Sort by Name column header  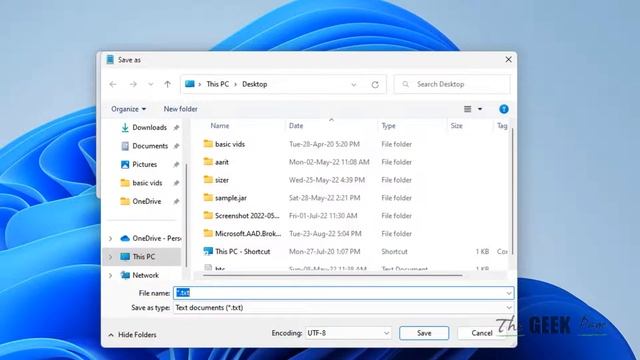coord(220,126)
